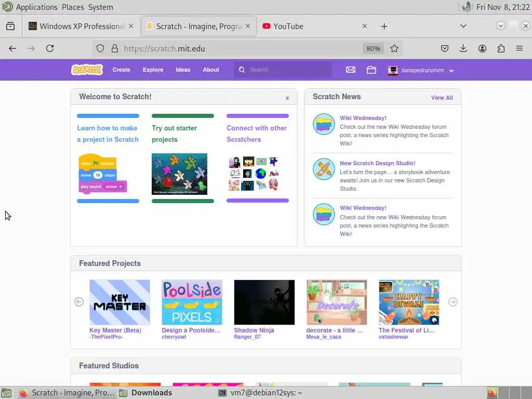Open Firefox account icon
This screenshot has width=532, height=399.
(x=482, y=48)
